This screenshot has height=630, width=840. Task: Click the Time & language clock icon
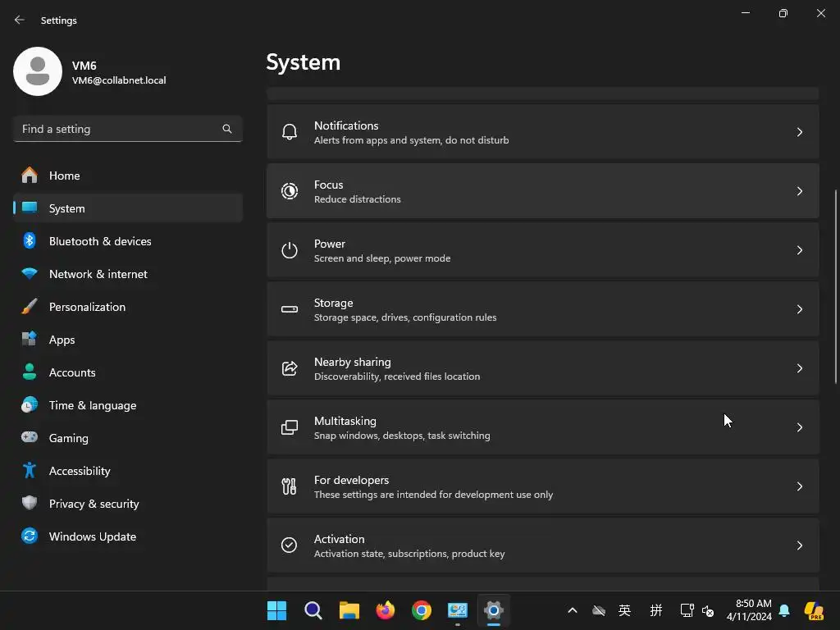[x=30, y=405]
